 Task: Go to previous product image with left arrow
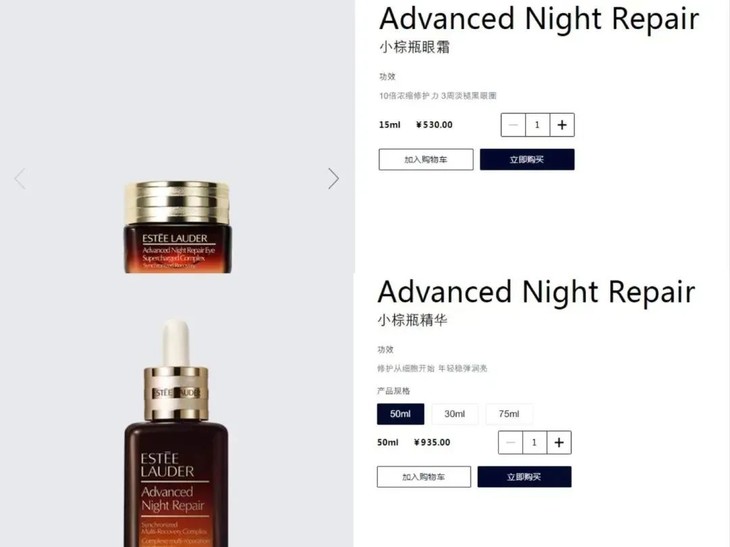(x=20, y=179)
